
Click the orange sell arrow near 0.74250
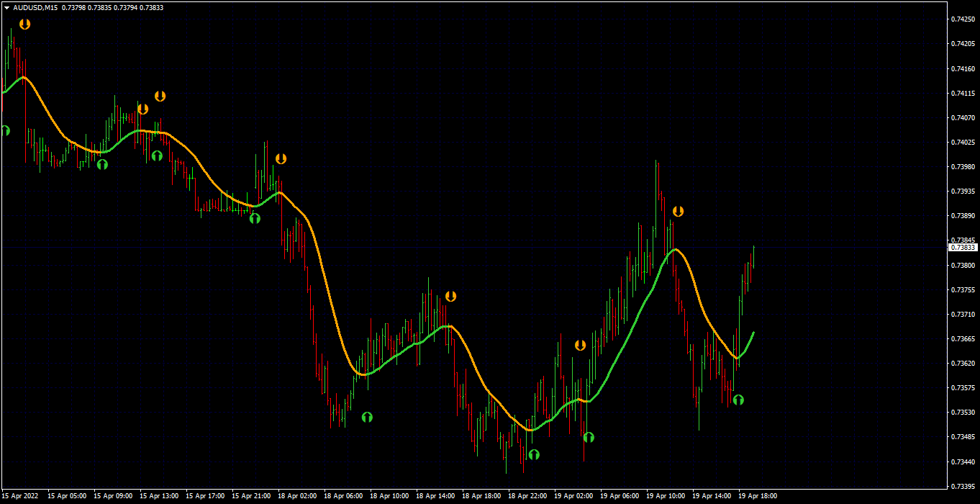(25, 24)
